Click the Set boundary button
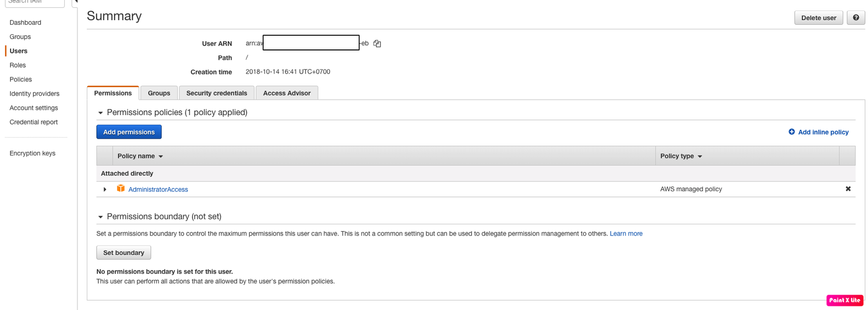 pyautogui.click(x=124, y=253)
